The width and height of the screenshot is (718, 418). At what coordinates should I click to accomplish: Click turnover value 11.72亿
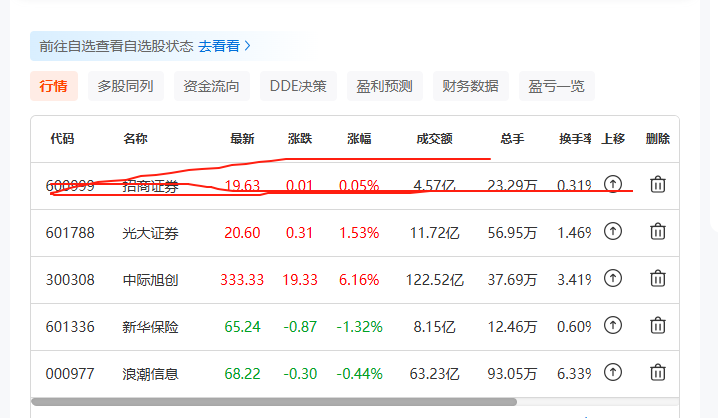tap(435, 233)
